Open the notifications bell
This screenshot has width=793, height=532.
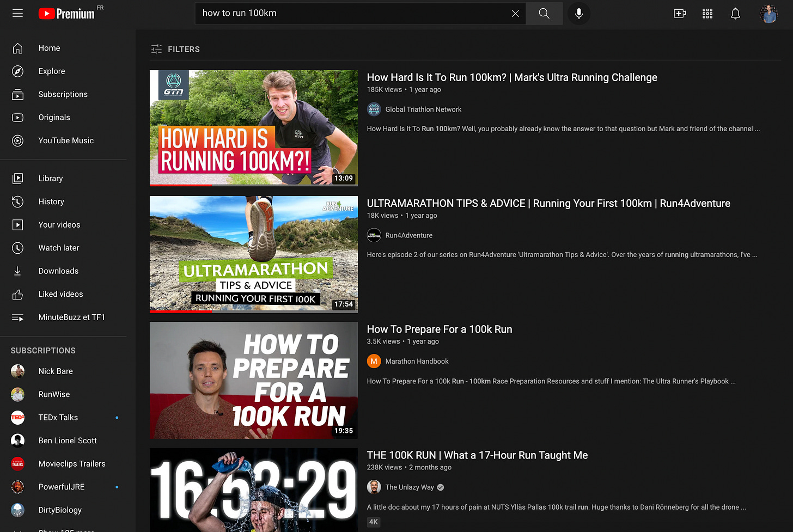(735, 13)
